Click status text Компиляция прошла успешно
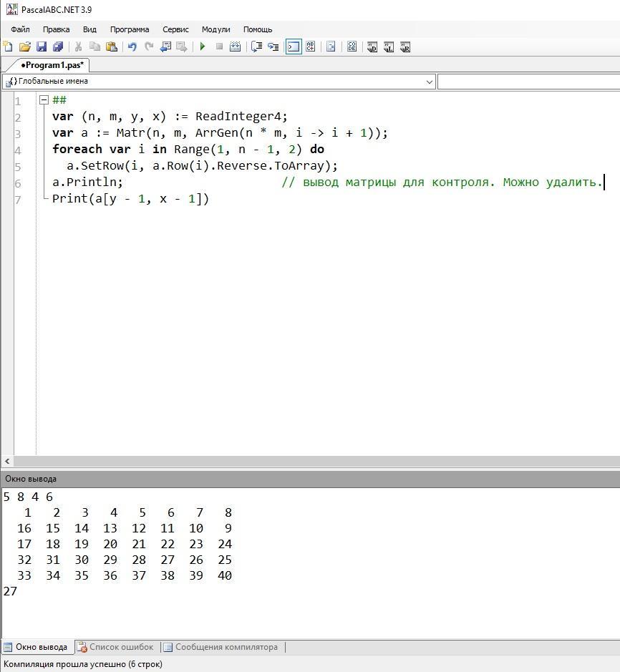 point(83,664)
